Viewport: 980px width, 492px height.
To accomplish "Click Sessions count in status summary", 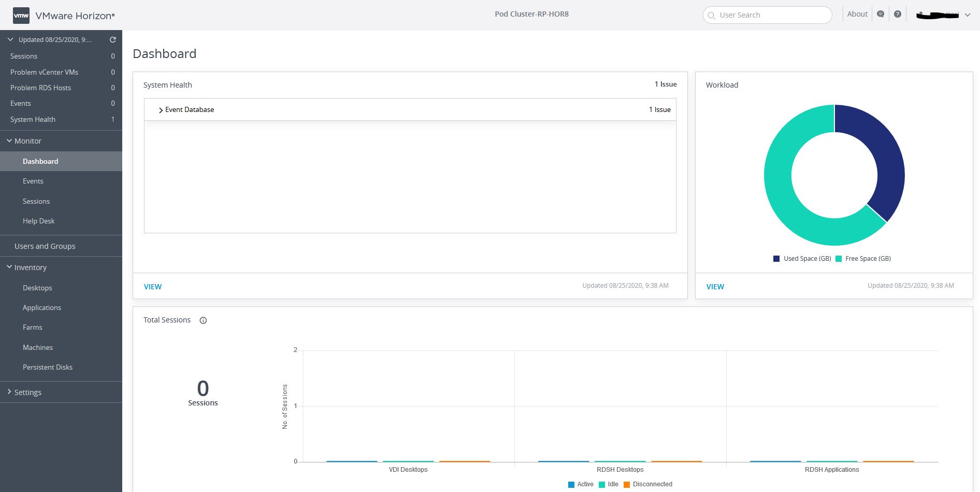I will [x=61, y=56].
